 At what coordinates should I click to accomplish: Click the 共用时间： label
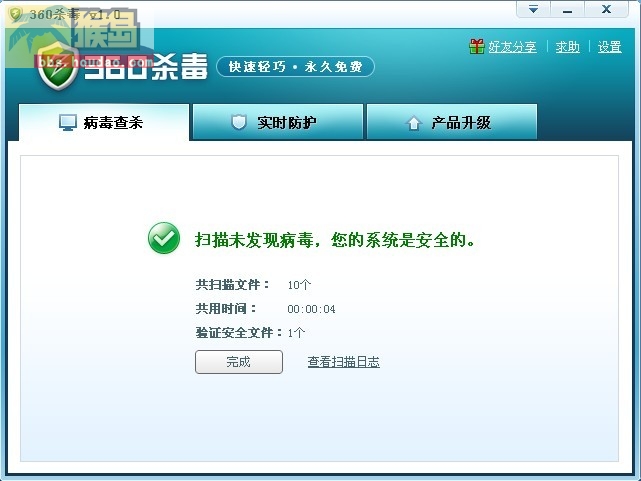[x=226, y=309]
